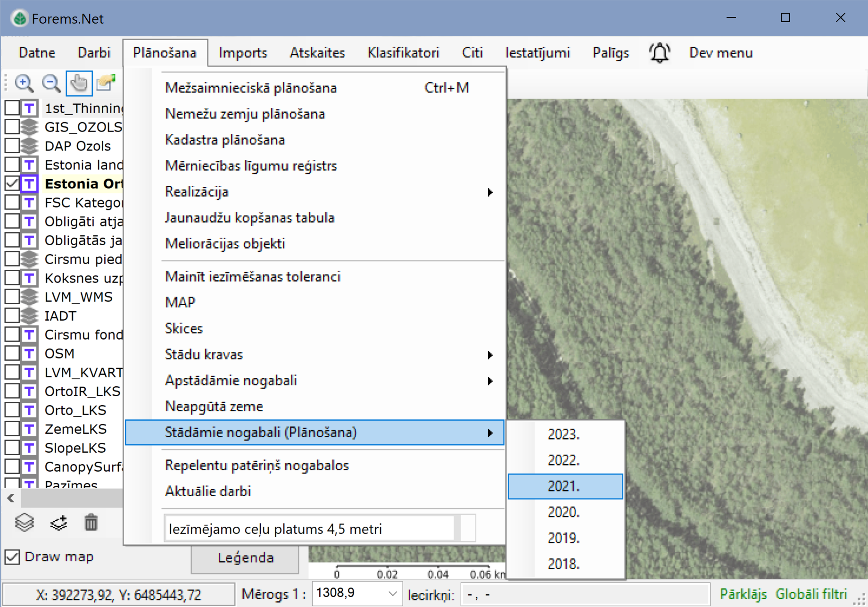The height and width of the screenshot is (607, 868).
Task: Click the layers stack icon below list
Action: click(x=25, y=523)
